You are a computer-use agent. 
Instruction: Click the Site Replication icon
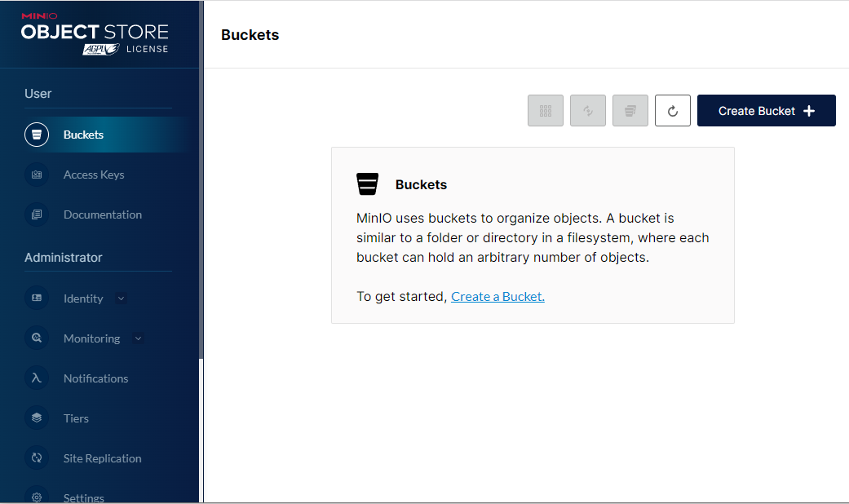(37, 458)
